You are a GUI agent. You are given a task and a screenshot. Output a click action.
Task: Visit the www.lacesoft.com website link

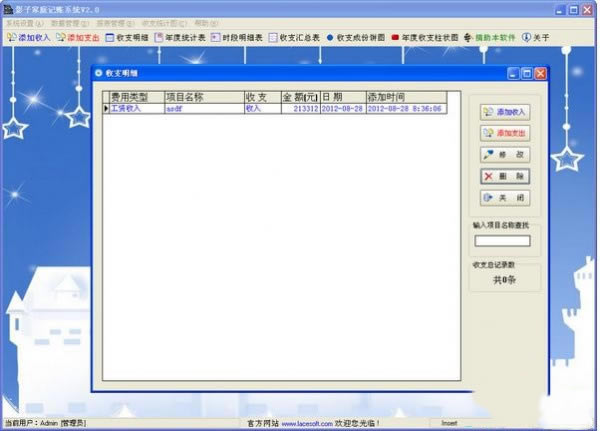coord(307,424)
